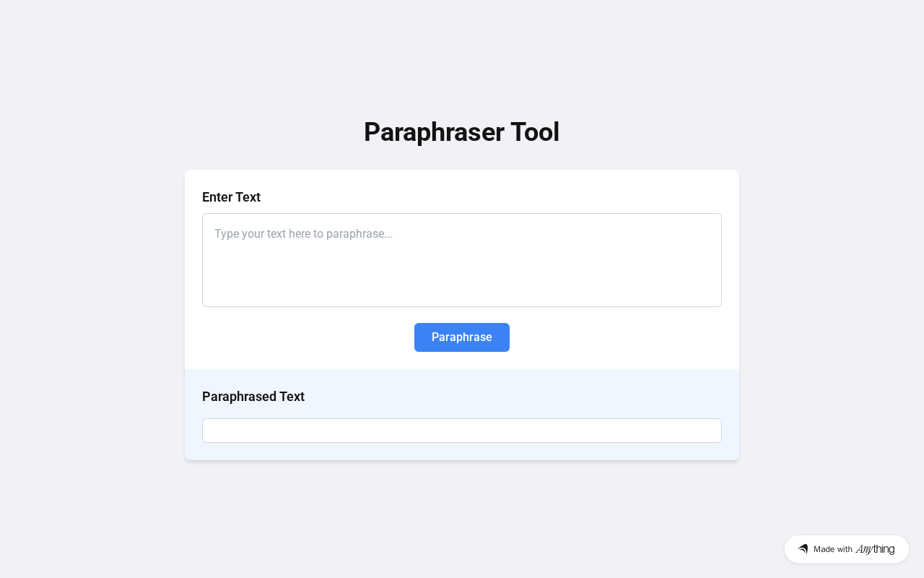Click the 'Made with' text in badge
Image resolution: width=924 pixels, height=578 pixels.
832,549
